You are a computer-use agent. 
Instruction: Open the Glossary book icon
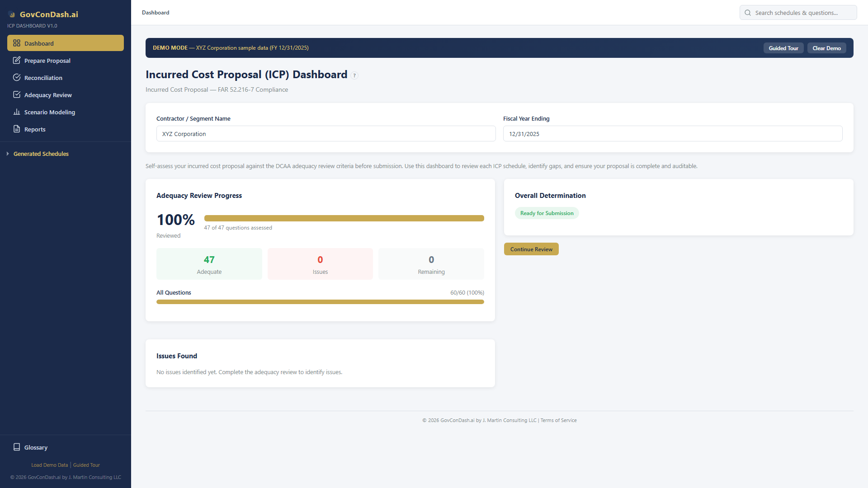(x=17, y=447)
